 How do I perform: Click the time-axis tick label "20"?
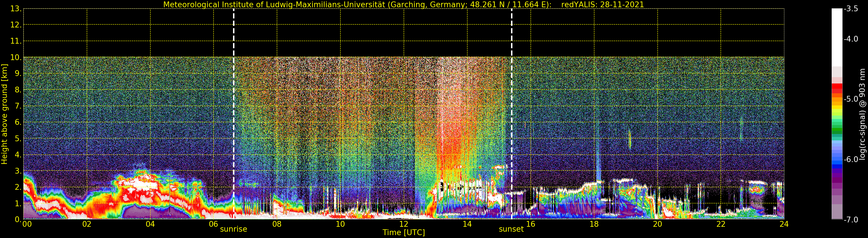[657, 224]
